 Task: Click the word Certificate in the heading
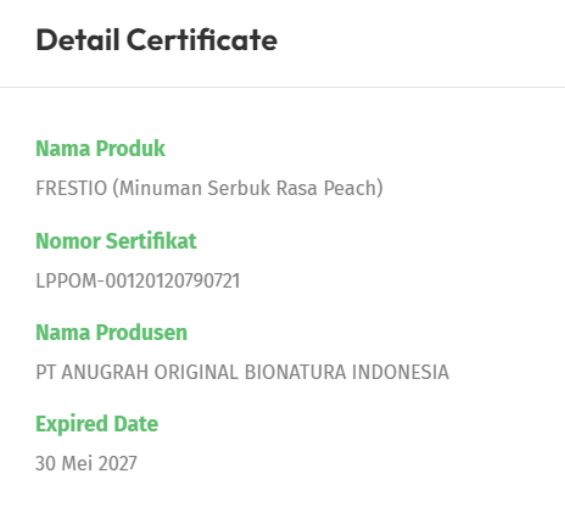coord(202,39)
